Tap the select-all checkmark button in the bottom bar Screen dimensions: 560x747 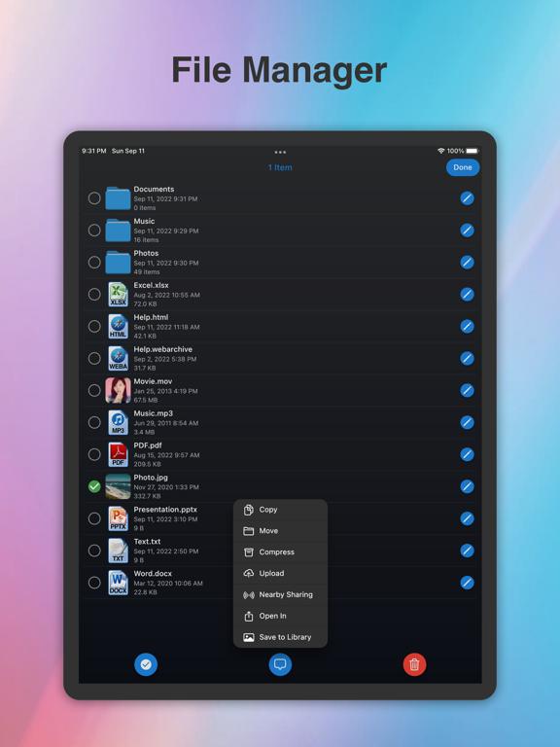pyautogui.click(x=146, y=664)
